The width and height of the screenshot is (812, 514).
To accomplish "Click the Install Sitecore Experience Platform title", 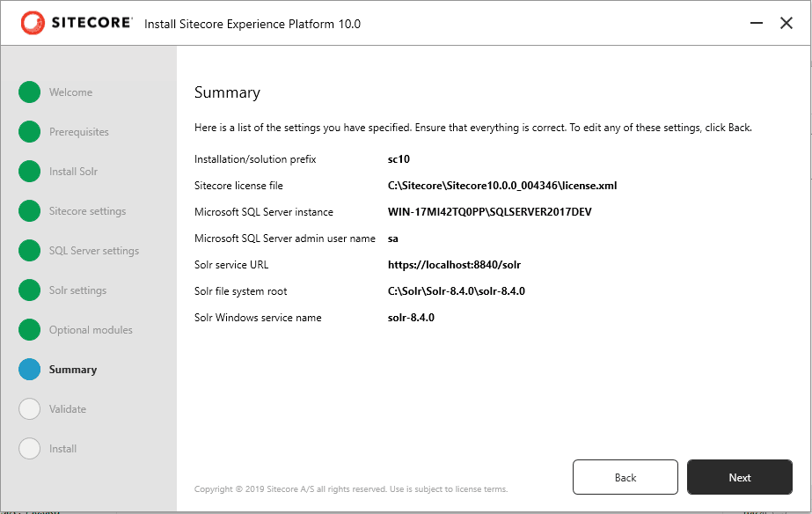I will tap(252, 24).
